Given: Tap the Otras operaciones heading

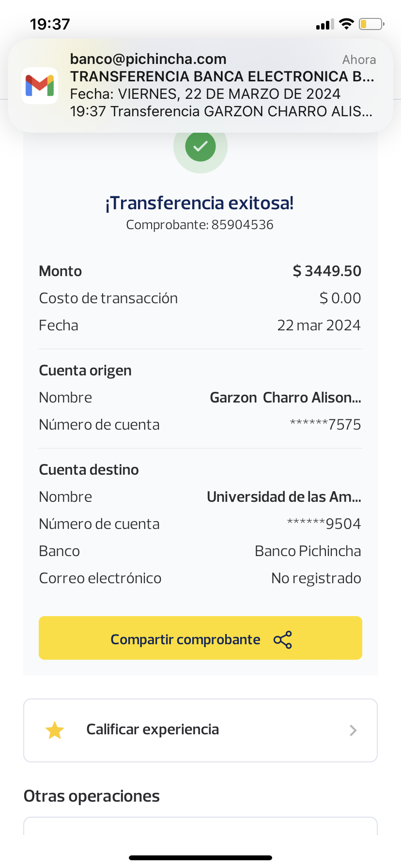Looking at the screenshot, I should pyautogui.click(x=92, y=796).
